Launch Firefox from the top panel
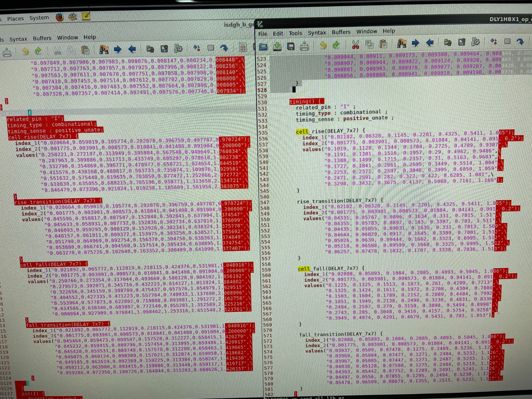 (60, 17)
